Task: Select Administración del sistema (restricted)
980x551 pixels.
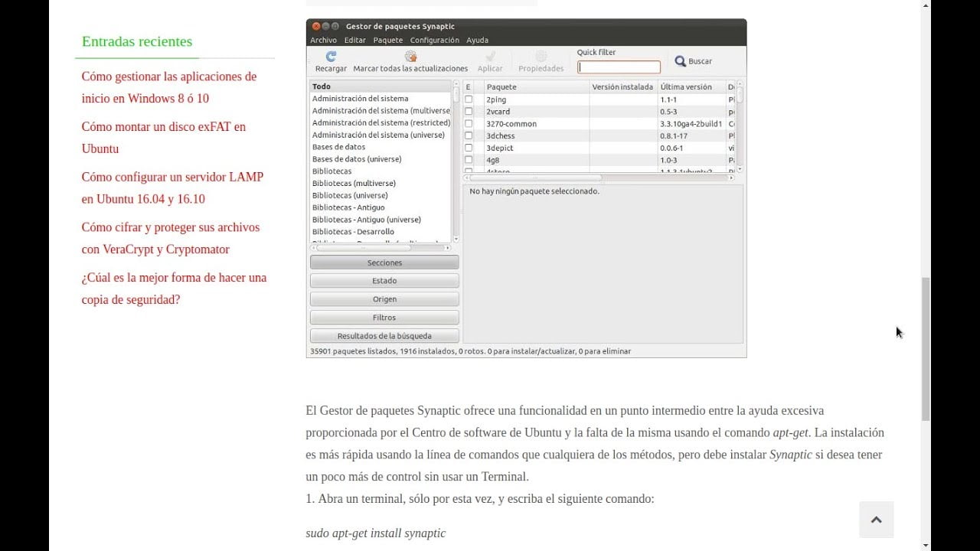Action: [x=381, y=123]
